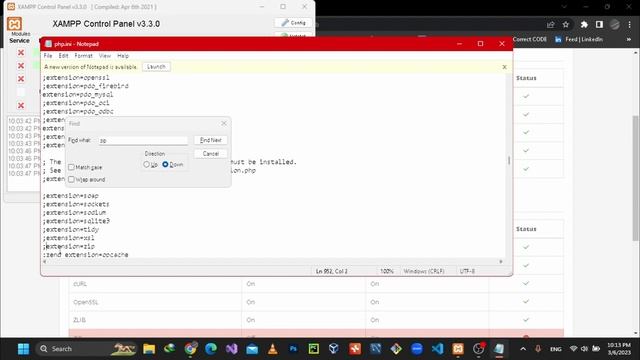Click the ;extension=zip line in Notepad

69,247
